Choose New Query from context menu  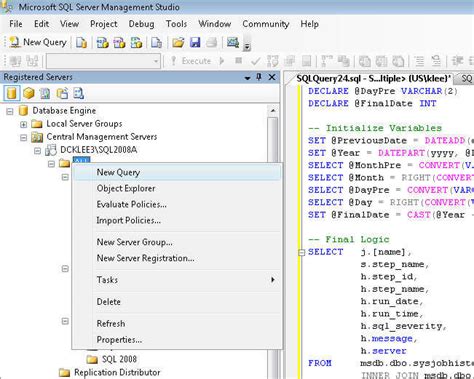(177, 172)
